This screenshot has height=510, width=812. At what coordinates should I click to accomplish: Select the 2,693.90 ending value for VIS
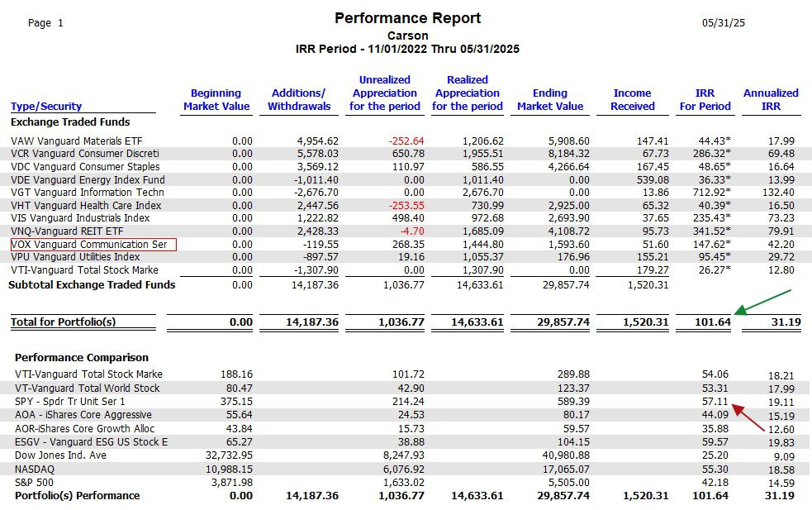click(568, 218)
